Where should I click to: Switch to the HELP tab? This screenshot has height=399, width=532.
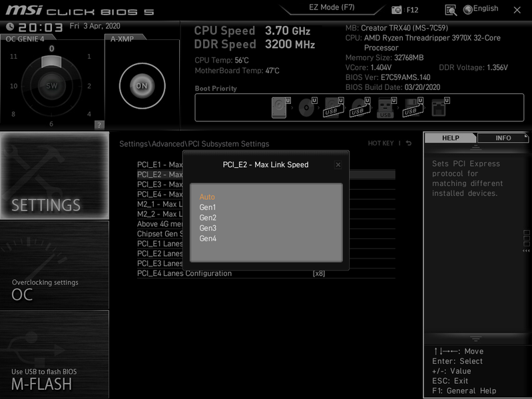[x=451, y=138]
